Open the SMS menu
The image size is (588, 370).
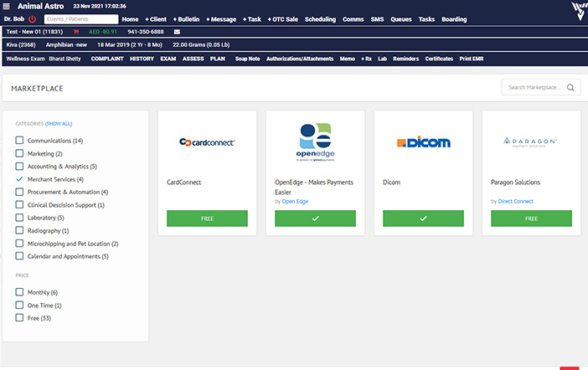(377, 19)
